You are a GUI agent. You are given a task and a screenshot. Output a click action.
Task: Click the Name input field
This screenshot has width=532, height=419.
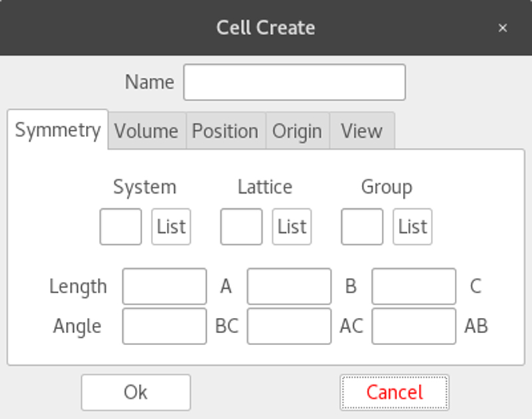294,81
